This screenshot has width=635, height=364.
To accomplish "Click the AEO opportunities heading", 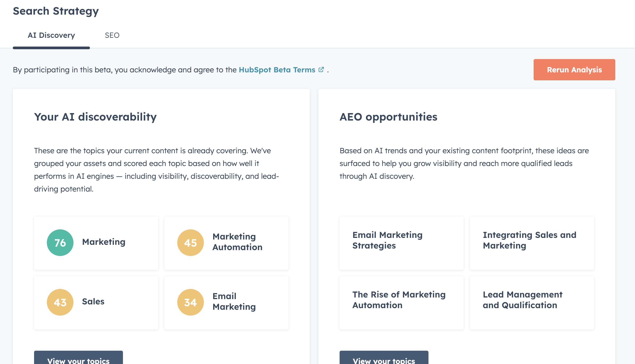I will [388, 117].
